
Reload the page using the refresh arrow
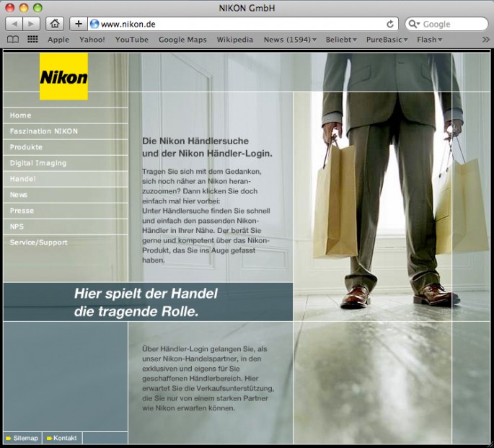[390, 24]
